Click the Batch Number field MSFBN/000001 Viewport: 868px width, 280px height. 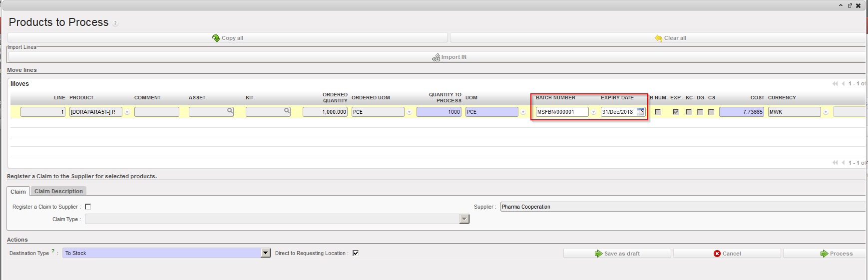click(x=562, y=112)
